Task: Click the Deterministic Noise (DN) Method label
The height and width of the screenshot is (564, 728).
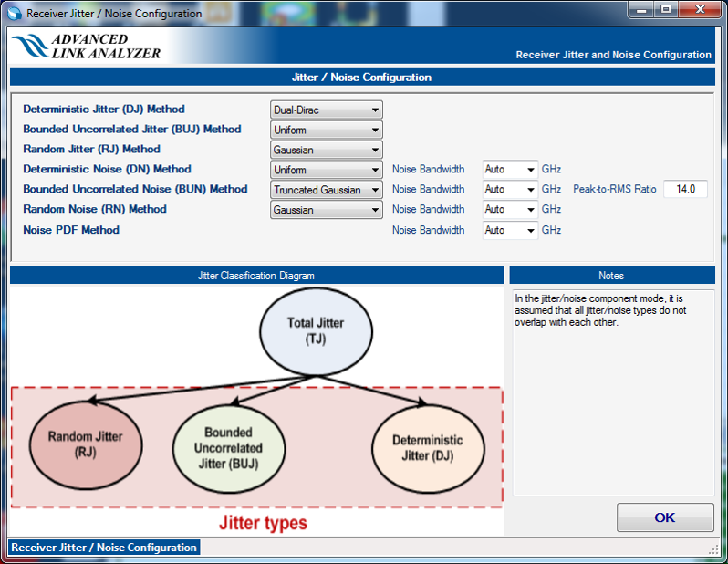Action: click(108, 169)
